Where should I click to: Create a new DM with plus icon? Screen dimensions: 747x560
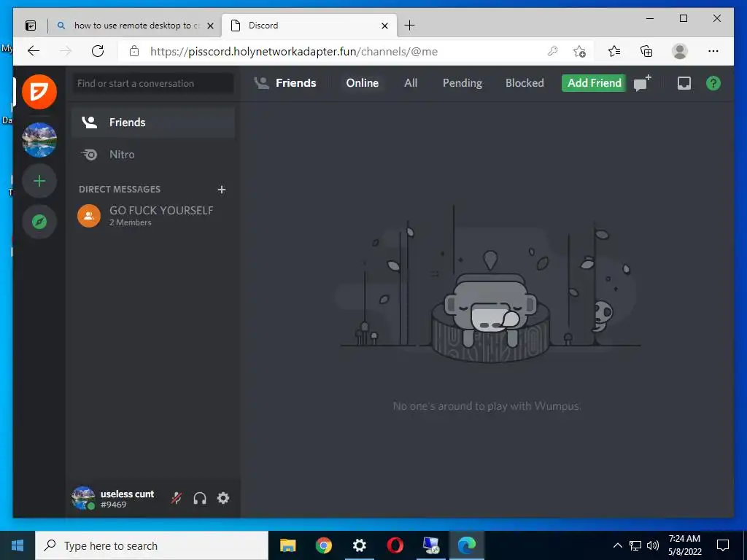click(222, 190)
